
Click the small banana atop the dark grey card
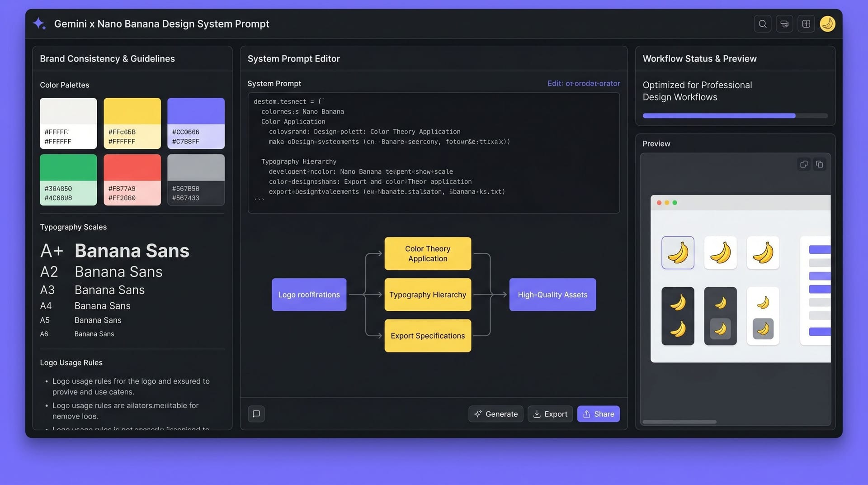(x=720, y=302)
